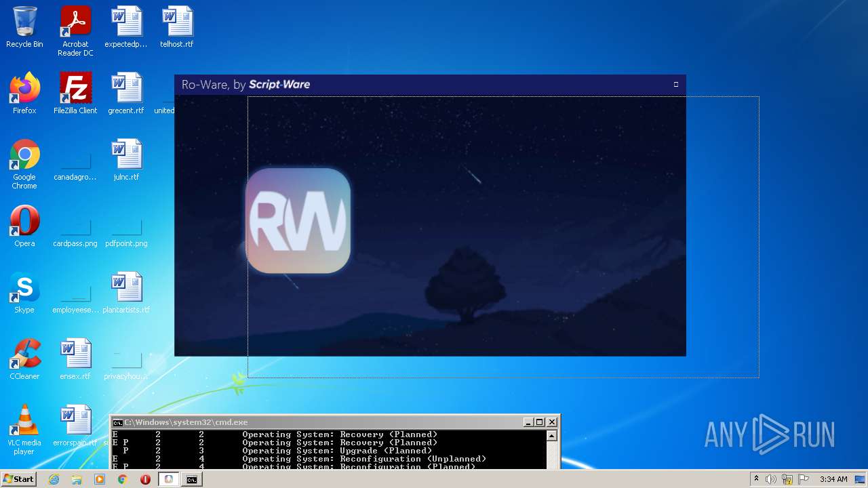Launch CCleaner desktop shortcut
Screen dimensions: 868x488
point(24,359)
